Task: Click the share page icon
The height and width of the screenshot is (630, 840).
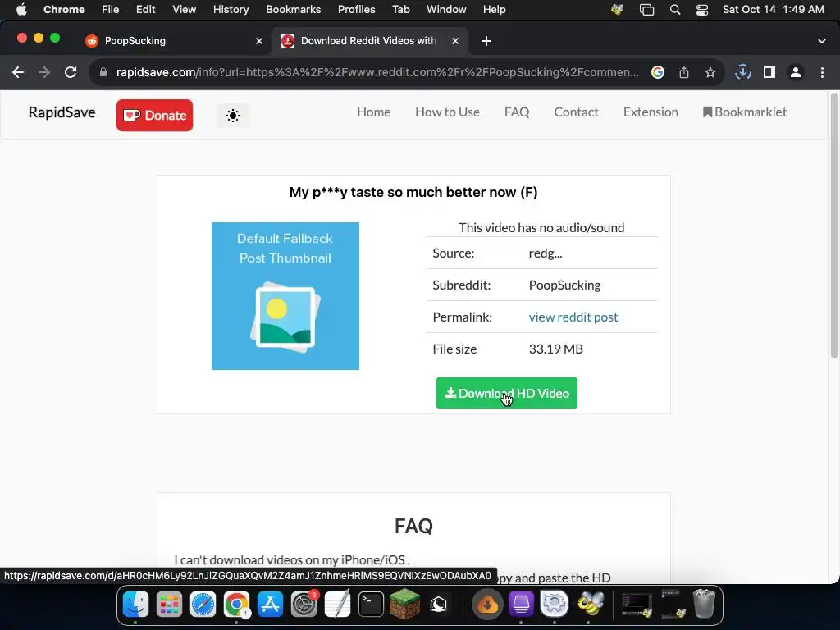Action: 684,72
